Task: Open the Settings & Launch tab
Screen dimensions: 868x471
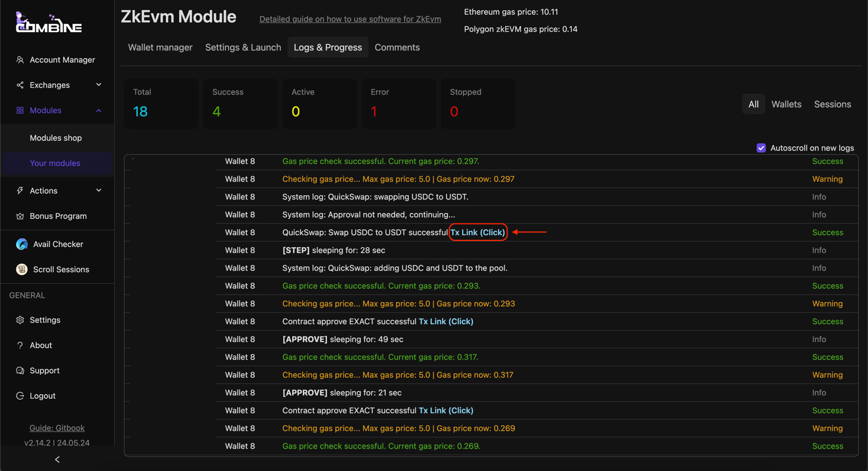Action: 243,47
